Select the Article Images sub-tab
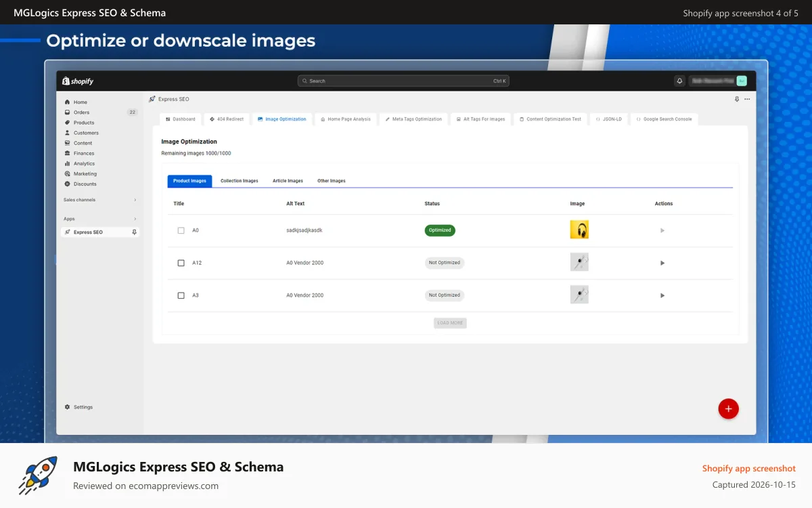Viewport: 812px width, 508px height. pos(288,181)
